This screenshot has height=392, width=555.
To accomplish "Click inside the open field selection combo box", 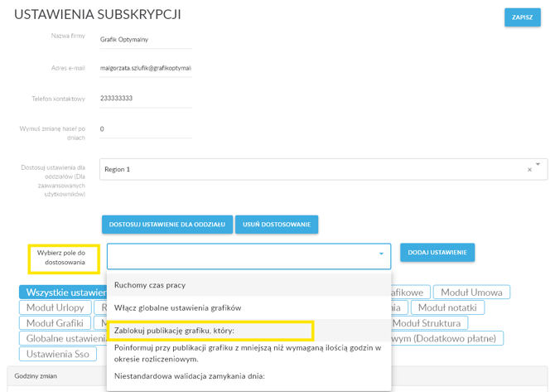I will [240, 255].
